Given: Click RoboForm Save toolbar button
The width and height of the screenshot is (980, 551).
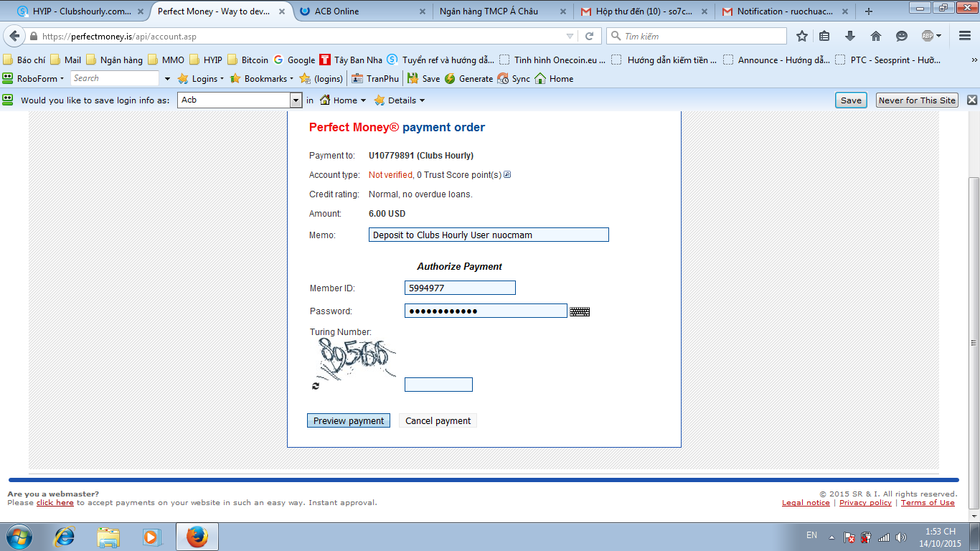Looking at the screenshot, I should pos(423,79).
